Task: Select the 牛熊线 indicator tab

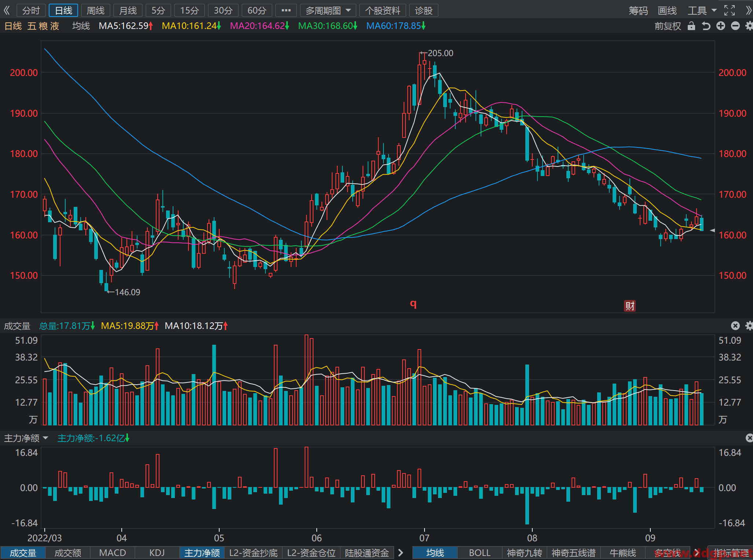Action: point(622,553)
